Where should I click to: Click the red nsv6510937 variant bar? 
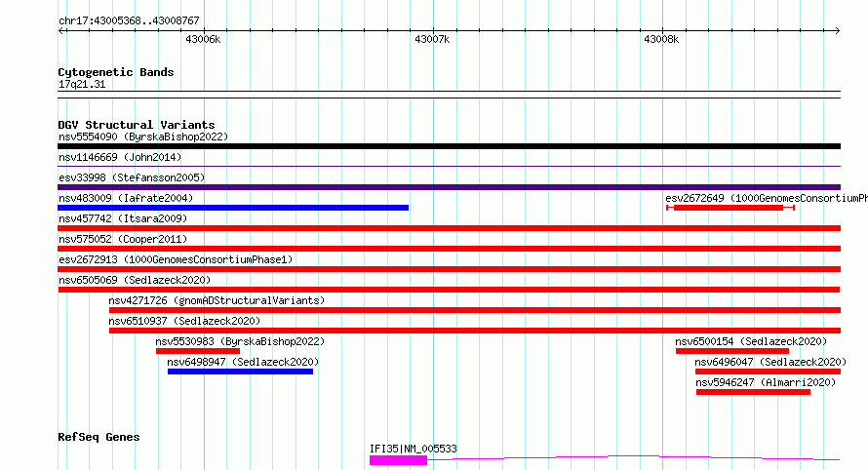pyautogui.click(x=475, y=331)
